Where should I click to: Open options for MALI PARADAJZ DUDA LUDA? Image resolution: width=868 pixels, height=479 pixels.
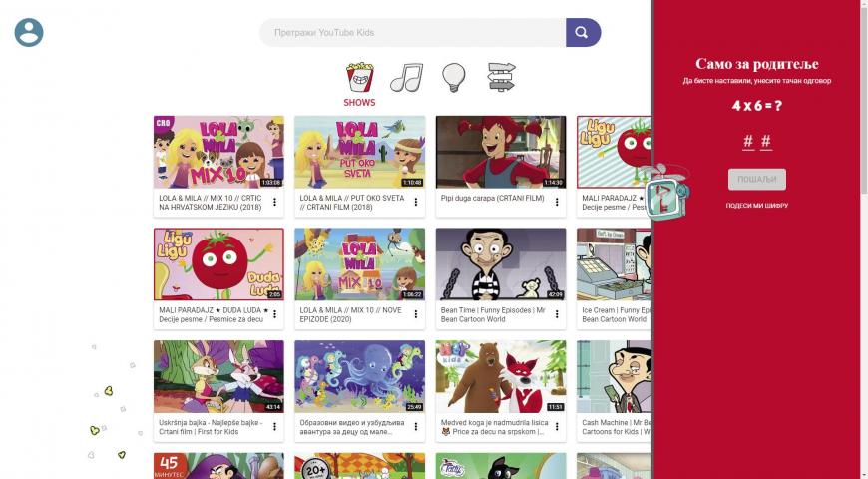point(274,314)
